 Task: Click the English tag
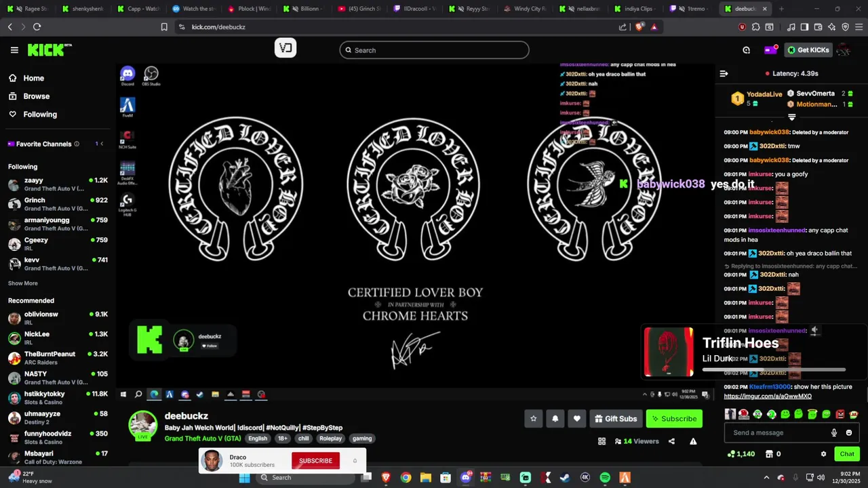coord(258,439)
